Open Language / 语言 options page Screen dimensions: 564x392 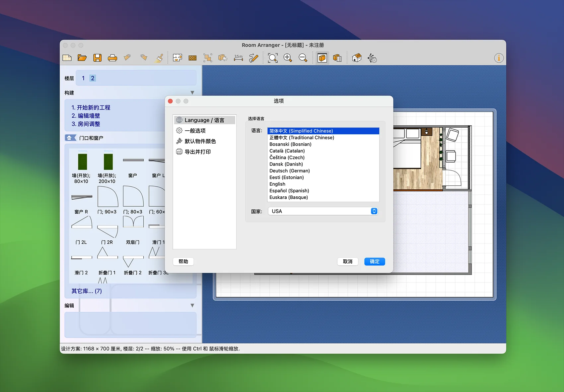click(204, 120)
